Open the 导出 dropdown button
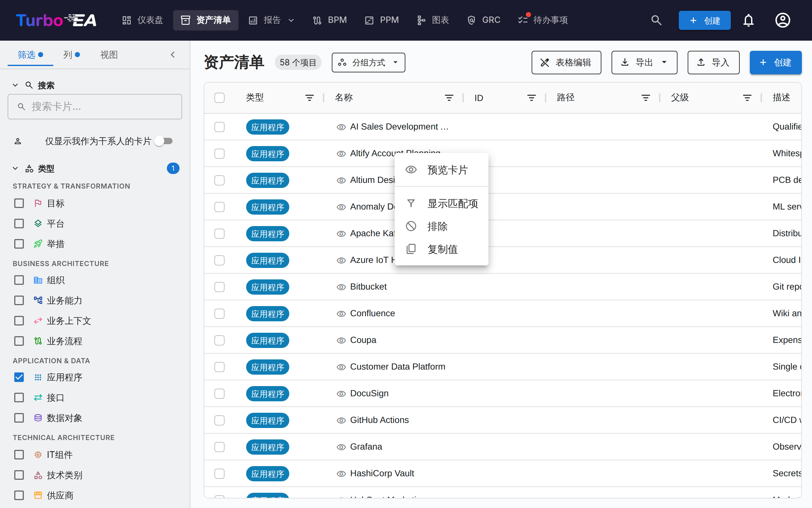Image resolution: width=812 pixels, height=508 pixels. pos(644,63)
